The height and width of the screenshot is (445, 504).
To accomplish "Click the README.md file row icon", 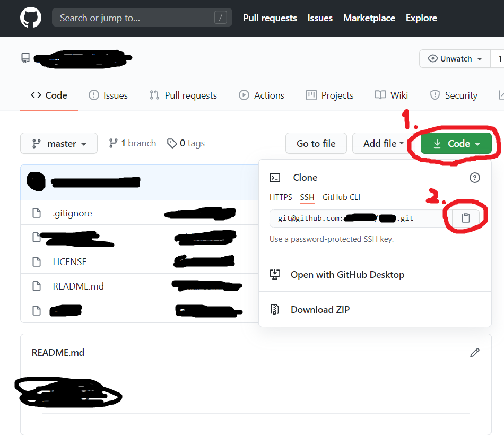I will pyautogui.click(x=37, y=286).
